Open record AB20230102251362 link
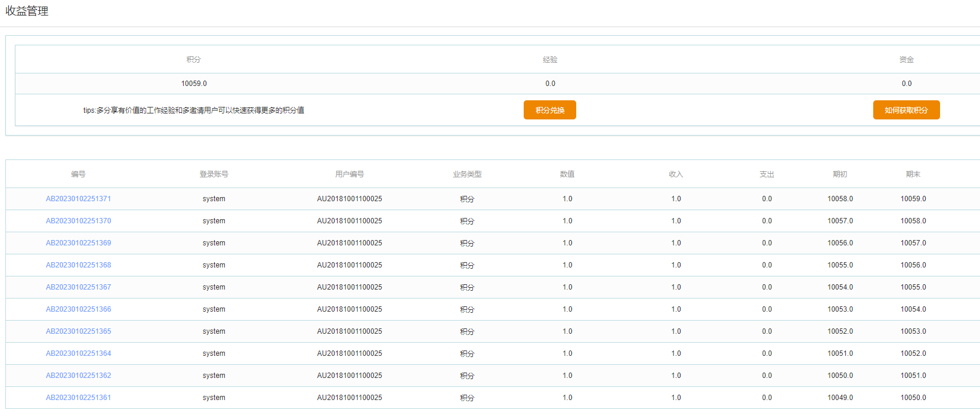 78,376
